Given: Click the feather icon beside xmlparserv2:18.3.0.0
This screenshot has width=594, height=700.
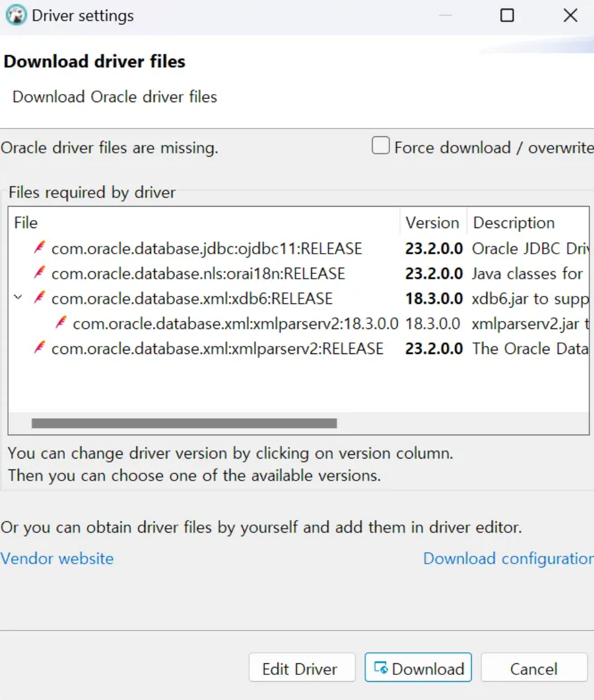Looking at the screenshot, I should click(61, 322).
